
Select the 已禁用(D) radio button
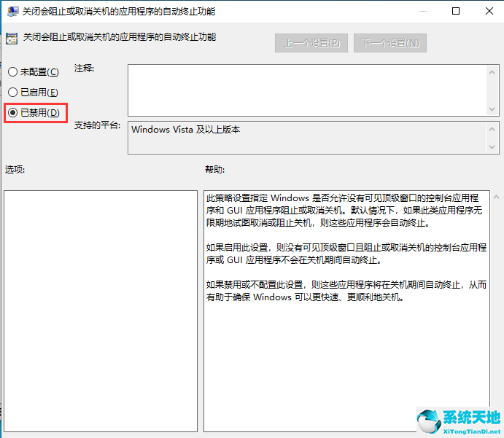(x=34, y=113)
